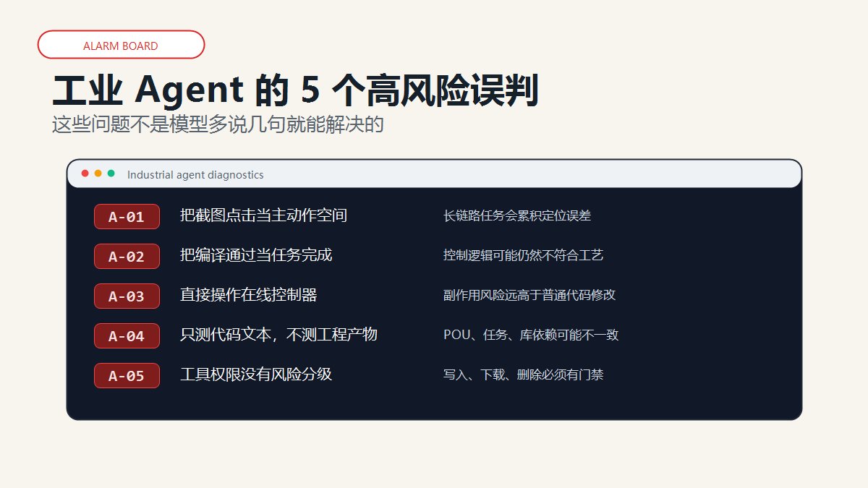Click the A-05 alarm badge
The image size is (868, 488).
click(x=127, y=375)
